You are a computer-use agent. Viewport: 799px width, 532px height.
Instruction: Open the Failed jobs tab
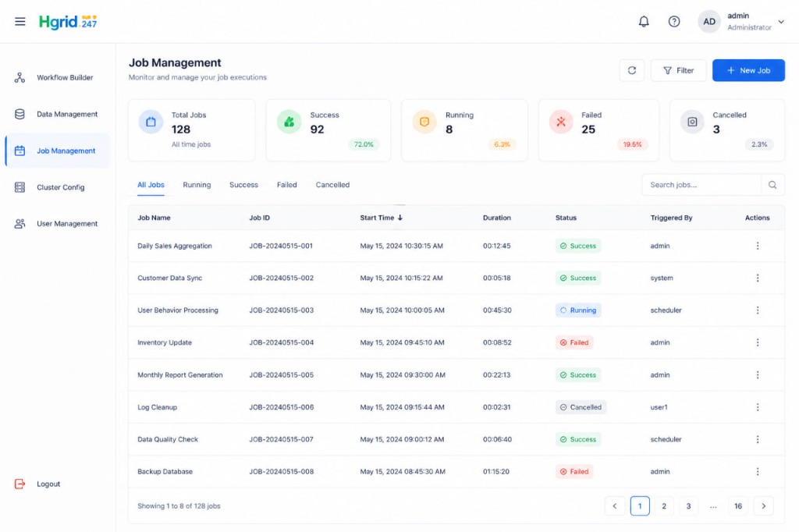287,184
